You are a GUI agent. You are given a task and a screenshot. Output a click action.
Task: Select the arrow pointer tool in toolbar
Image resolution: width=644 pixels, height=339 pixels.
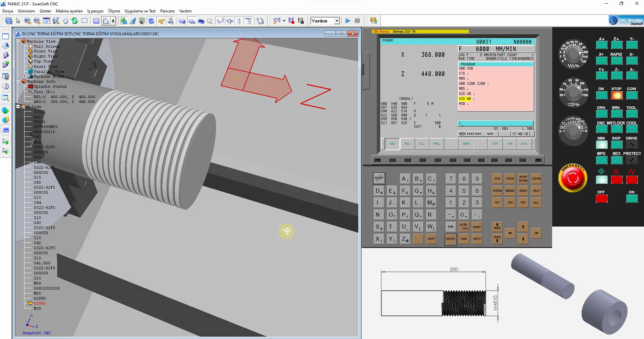[x=18, y=21]
